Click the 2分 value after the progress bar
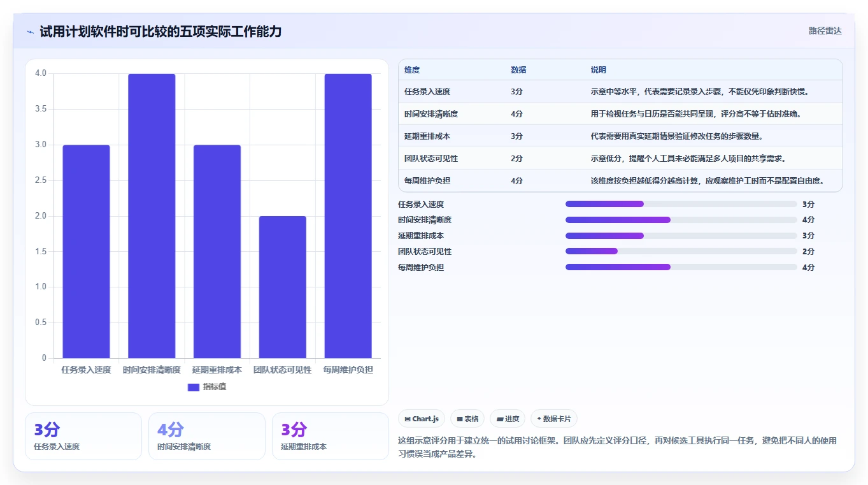The height and width of the screenshot is (485, 868). pyautogui.click(x=809, y=252)
